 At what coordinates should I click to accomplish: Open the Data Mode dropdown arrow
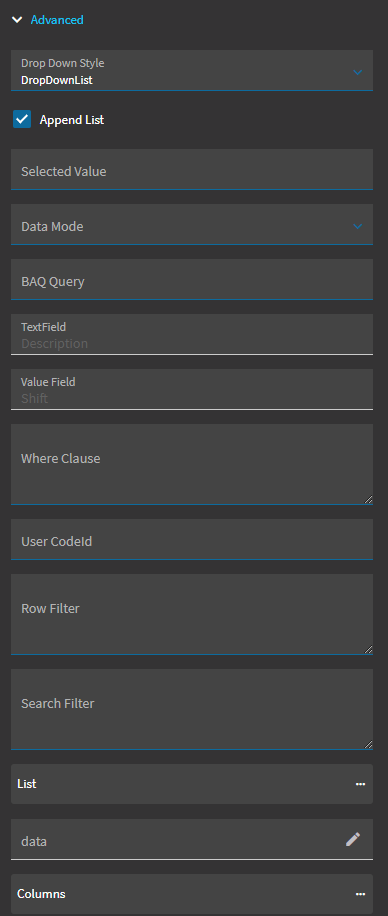point(358,226)
